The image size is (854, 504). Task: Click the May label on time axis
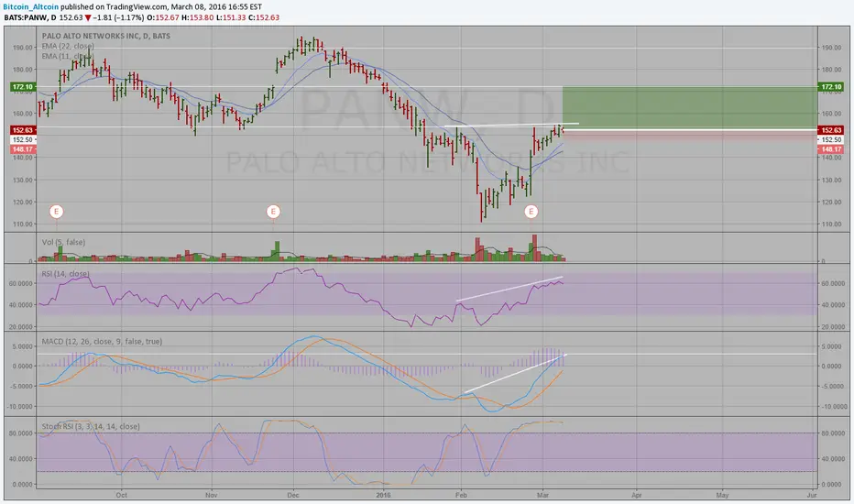(722, 495)
